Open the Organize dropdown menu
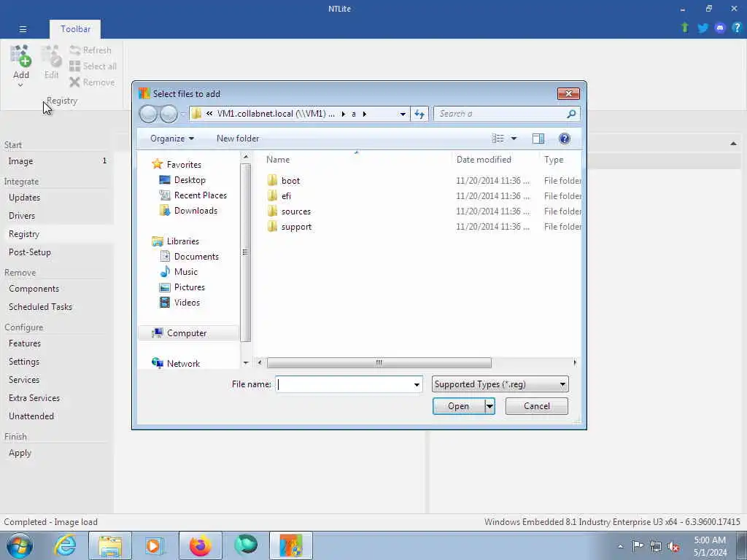The height and width of the screenshot is (560, 747). (x=172, y=139)
